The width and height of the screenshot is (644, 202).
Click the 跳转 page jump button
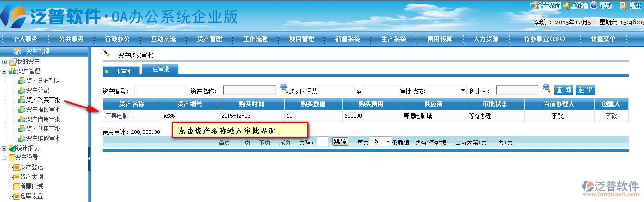pyautogui.click(x=340, y=142)
